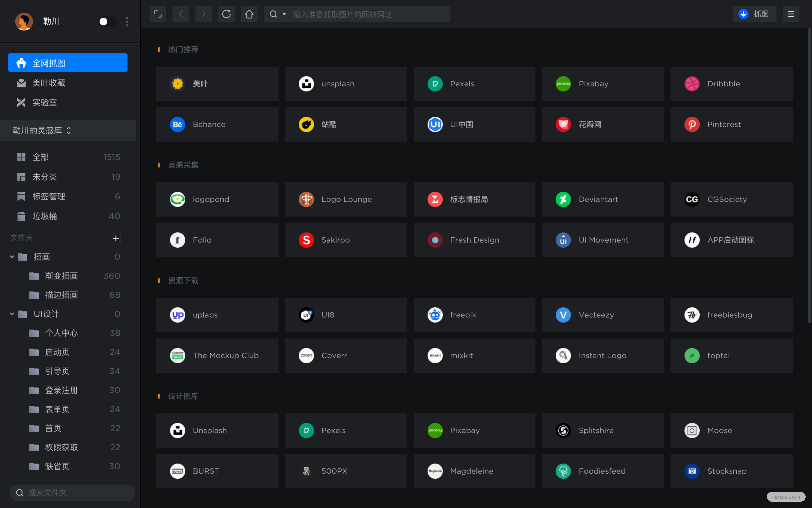Open the Sakiroo site tile
Image resolution: width=812 pixels, height=508 pixels.
[x=346, y=240]
